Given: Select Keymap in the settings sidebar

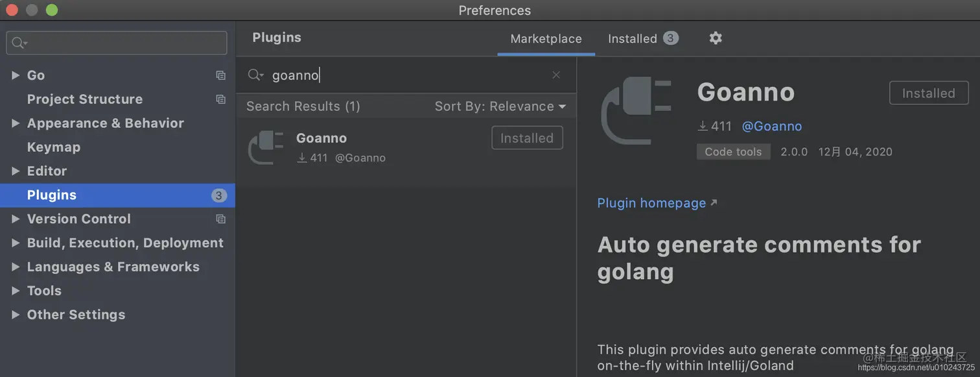Looking at the screenshot, I should tap(54, 147).
